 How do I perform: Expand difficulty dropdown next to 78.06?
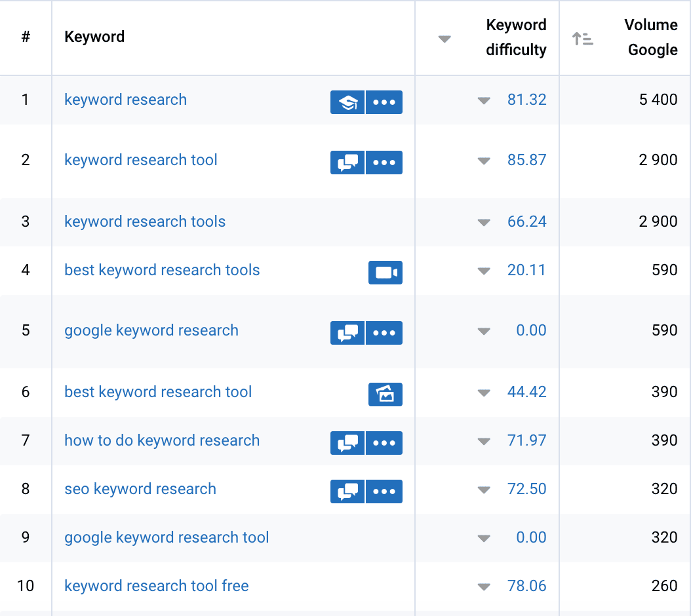pyautogui.click(x=484, y=587)
